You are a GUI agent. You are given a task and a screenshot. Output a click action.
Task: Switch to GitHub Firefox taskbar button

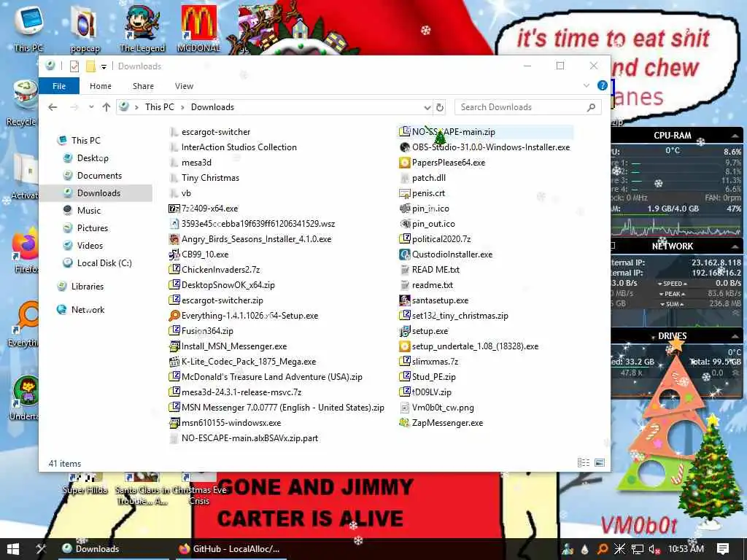pos(230,549)
